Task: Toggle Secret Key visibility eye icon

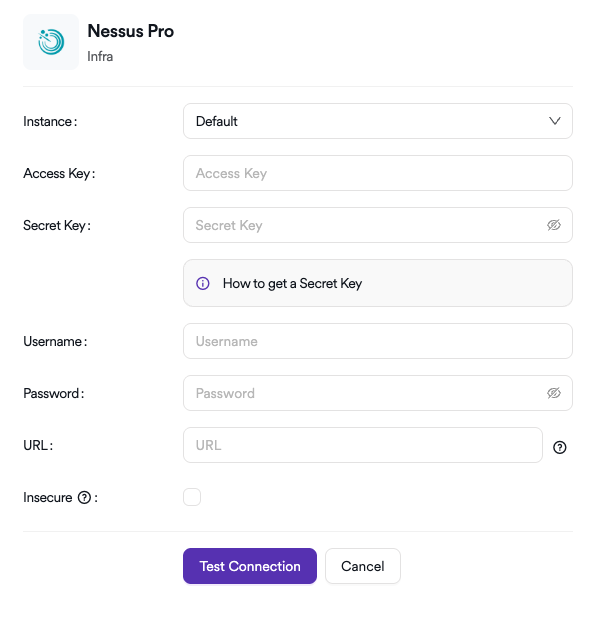Action: pyautogui.click(x=554, y=225)
